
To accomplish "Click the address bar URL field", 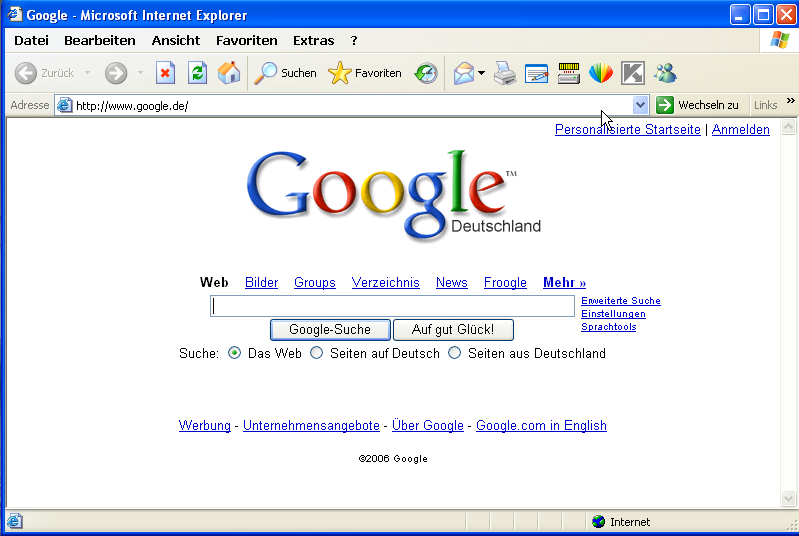I will pos(352,105).
